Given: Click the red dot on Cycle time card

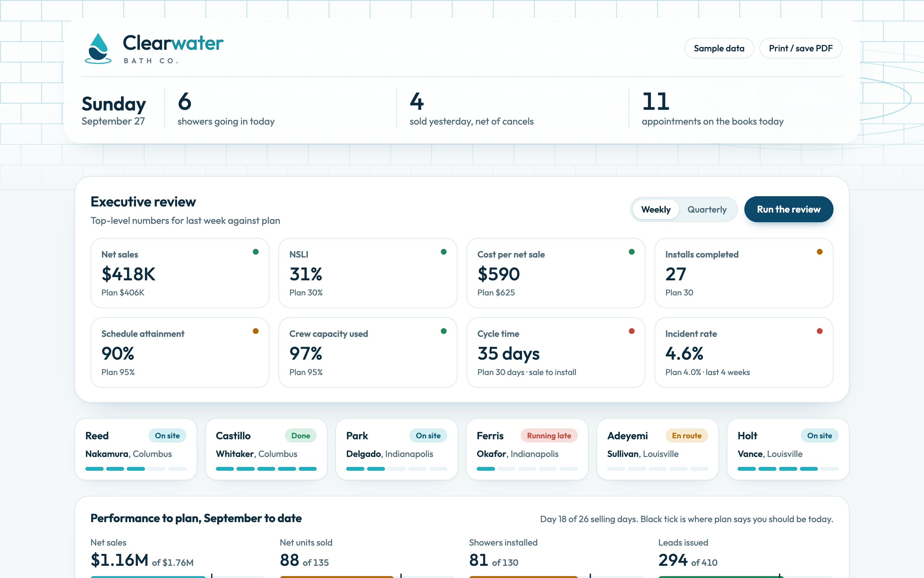Looking at the screenshot, I should (631, 331).
